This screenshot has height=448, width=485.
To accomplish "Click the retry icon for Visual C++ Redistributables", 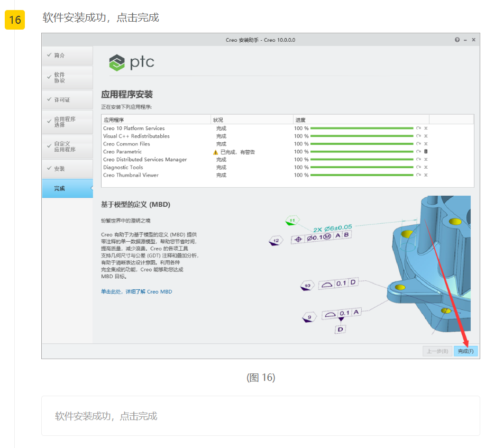I will [418, 136].
